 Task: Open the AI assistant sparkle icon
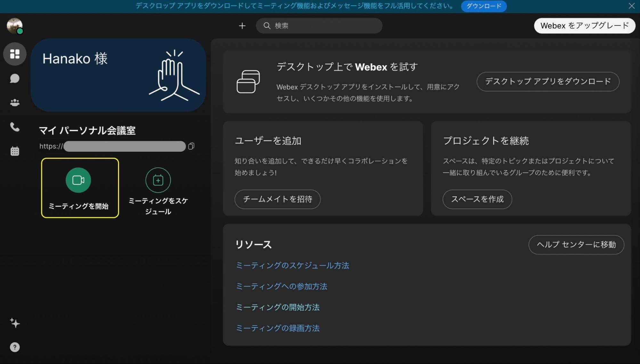coord(15,323)
